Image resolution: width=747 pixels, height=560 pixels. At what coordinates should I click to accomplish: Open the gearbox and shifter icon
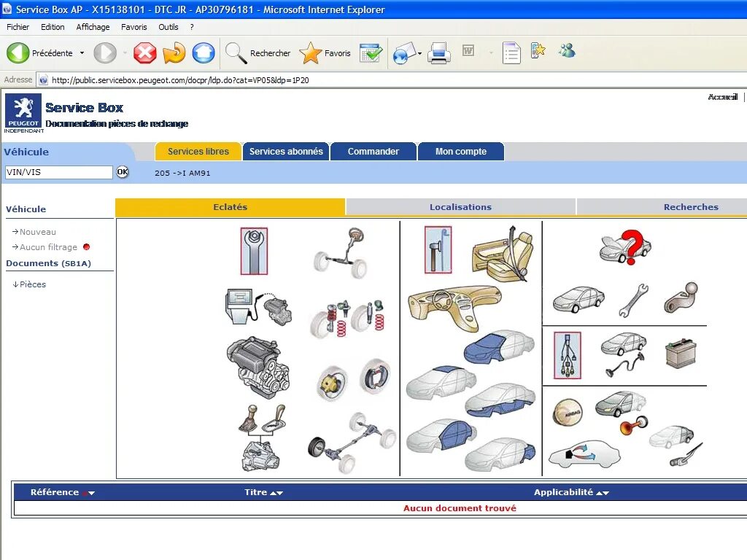click(262, 437)
